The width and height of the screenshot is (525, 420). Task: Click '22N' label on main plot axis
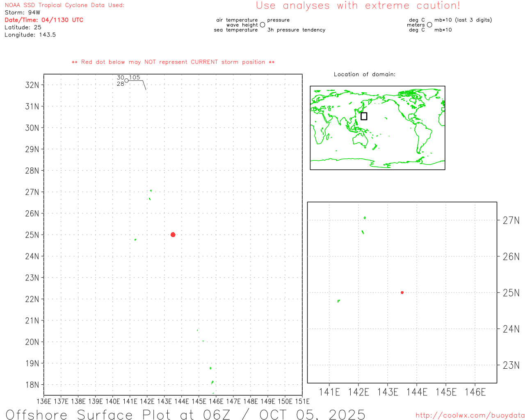click(x=32, y=299)
